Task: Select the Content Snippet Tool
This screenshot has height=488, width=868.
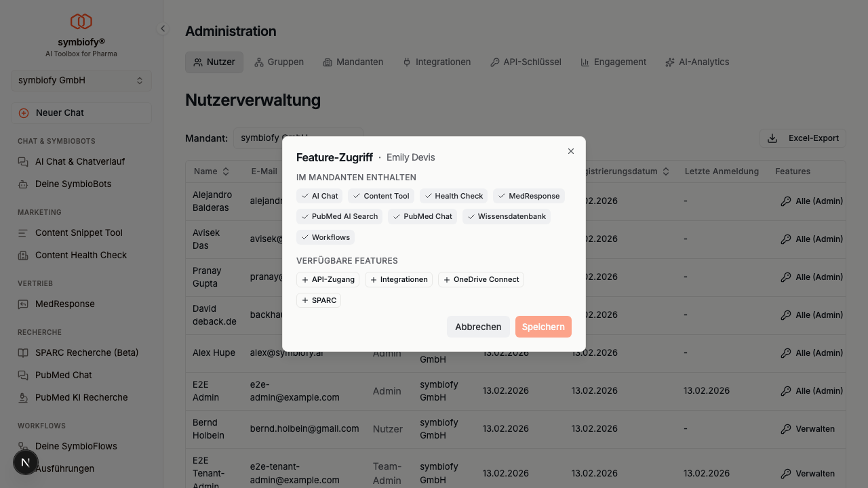Action: (78, 232)
